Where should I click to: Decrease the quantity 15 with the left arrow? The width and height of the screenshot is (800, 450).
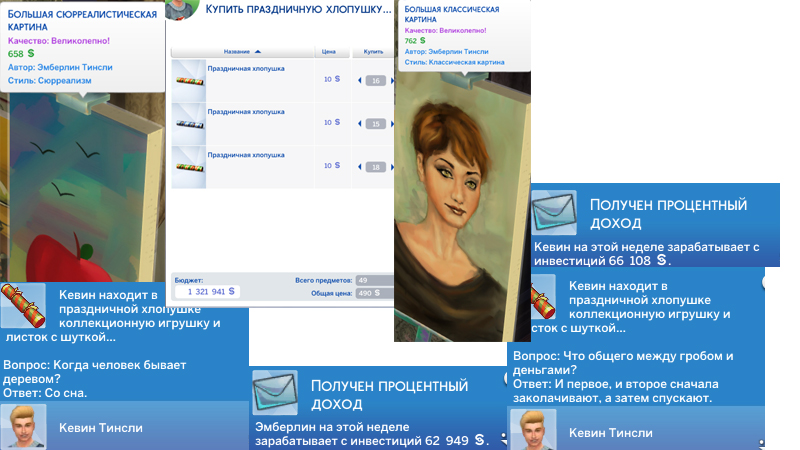tap(360, 123)
